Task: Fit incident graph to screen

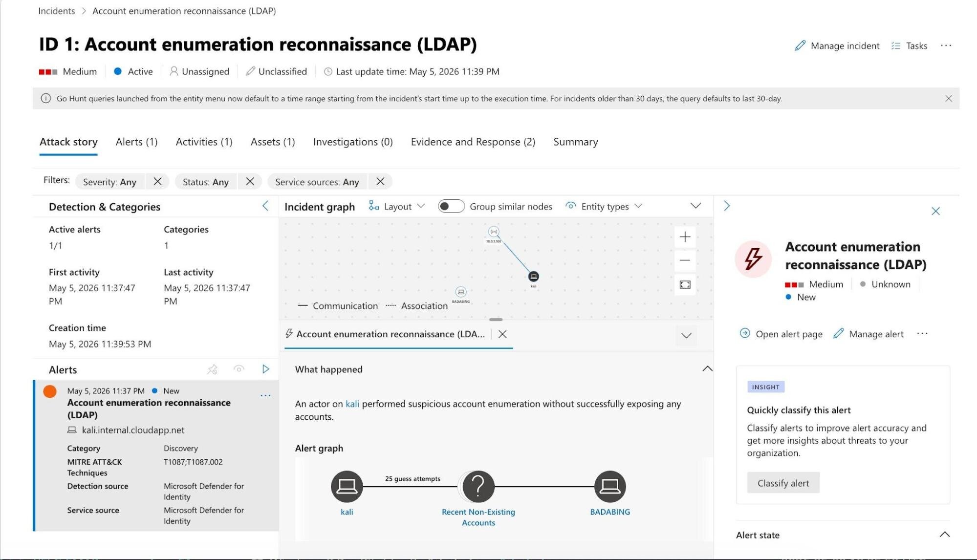Action: tap(685, 284)
